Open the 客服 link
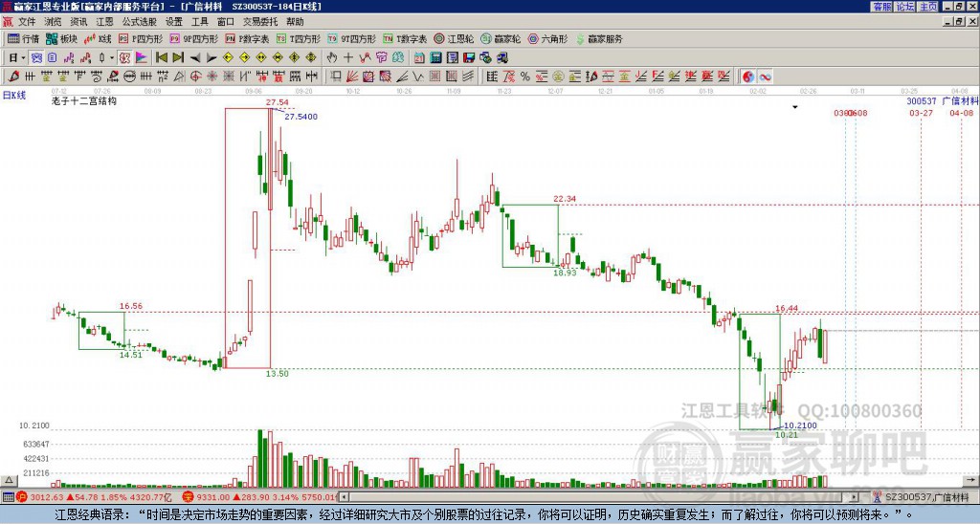The width and height of the screenshot is (980, 524). point(881,7)
